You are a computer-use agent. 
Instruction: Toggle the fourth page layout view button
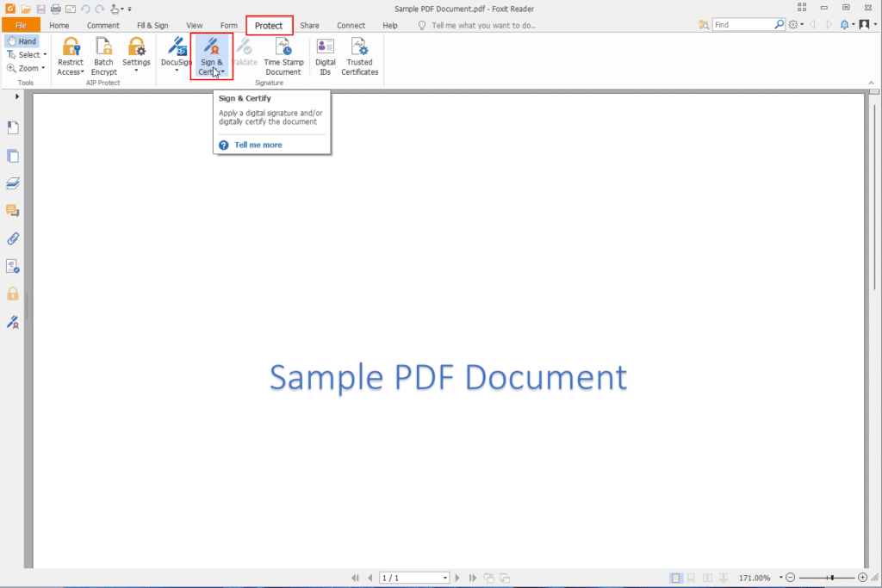(724, 578)
